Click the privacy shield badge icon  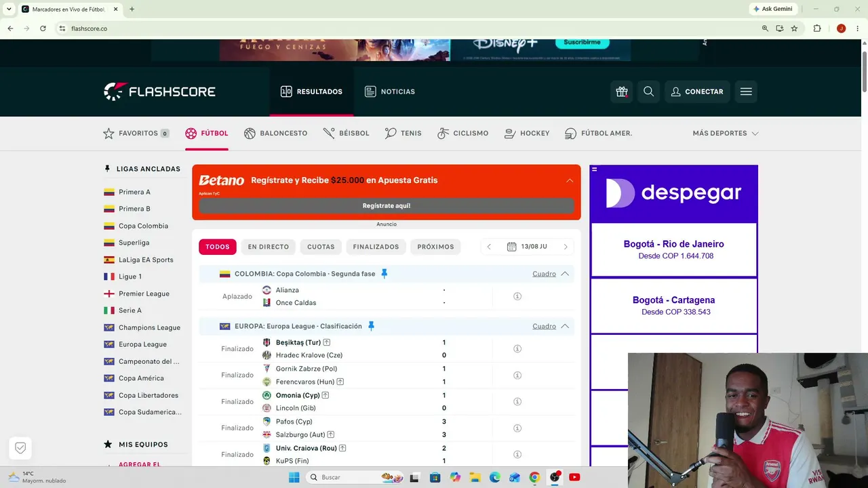[x=20, y=448]
